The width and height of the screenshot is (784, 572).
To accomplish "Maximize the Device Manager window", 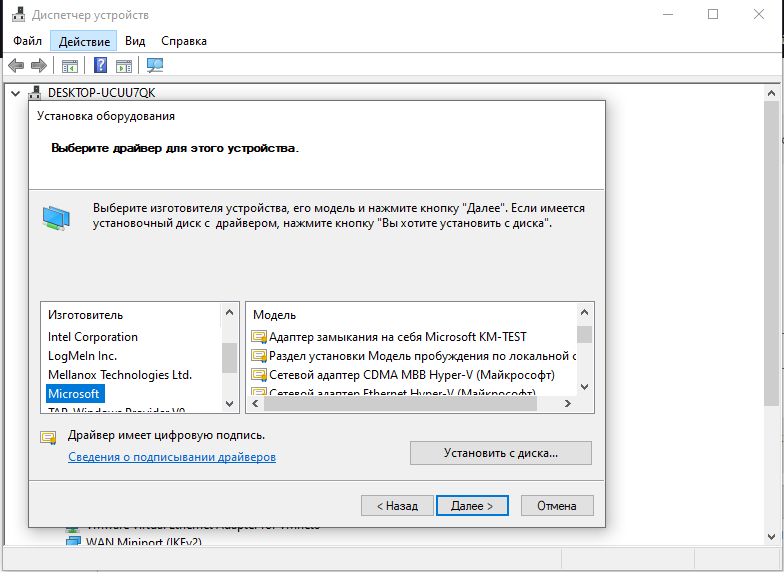I will coord(713,14).
